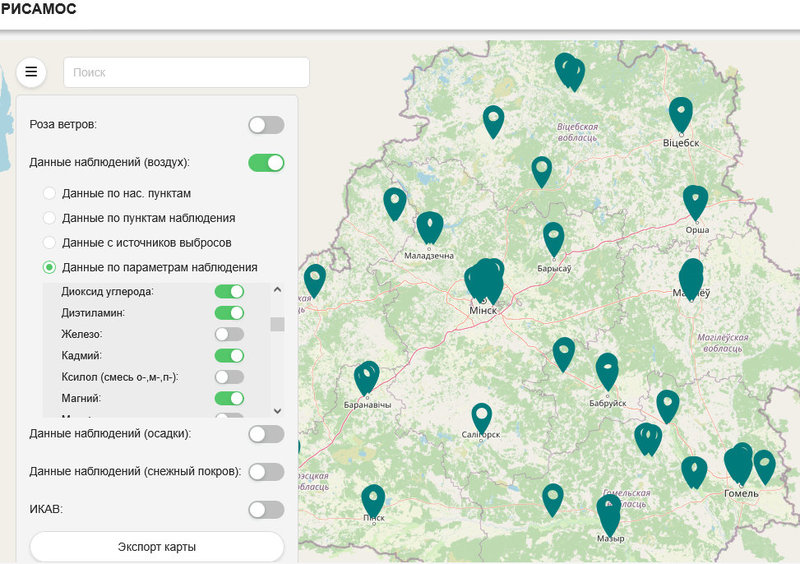Screen dimensions: 800x564
Task: Enable the ИКАВ toggle
Action: pos(266,510)
